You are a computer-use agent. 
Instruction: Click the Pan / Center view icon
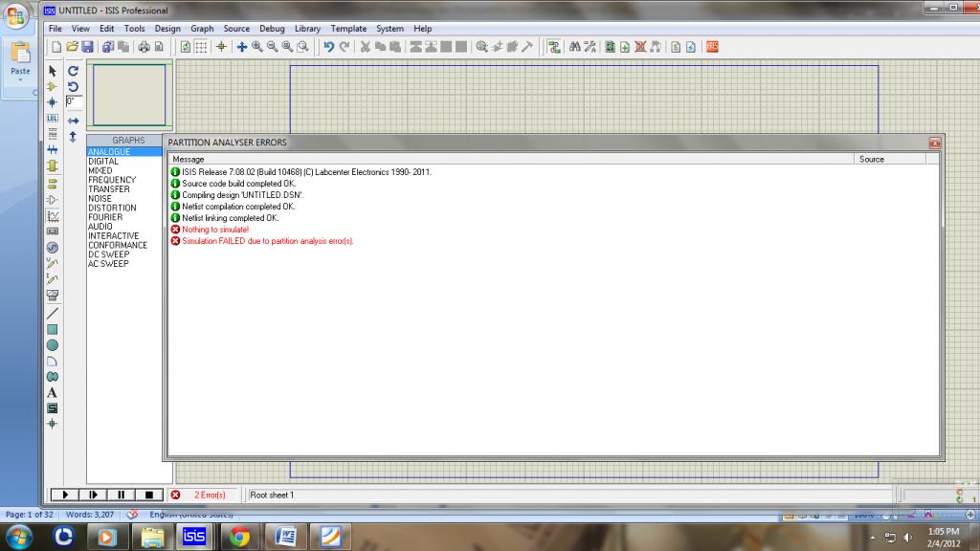[x=242, y=47]
